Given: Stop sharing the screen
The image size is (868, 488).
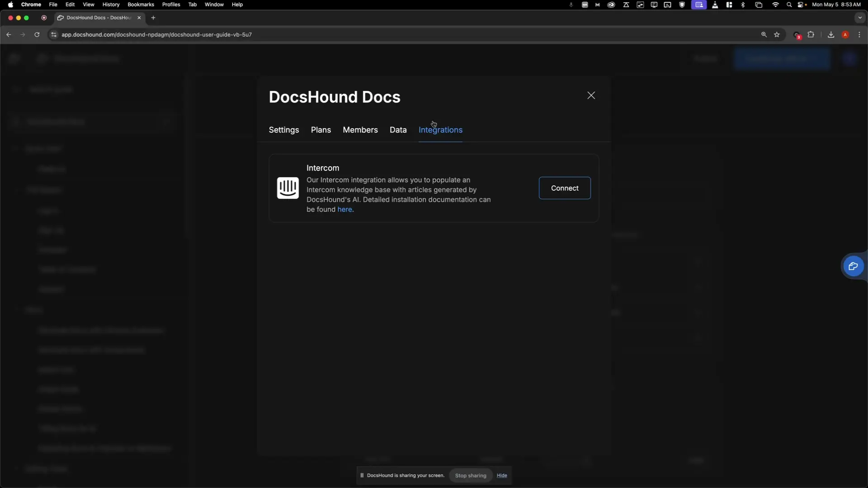Looking at the screenshot, I should coord(471,475).
